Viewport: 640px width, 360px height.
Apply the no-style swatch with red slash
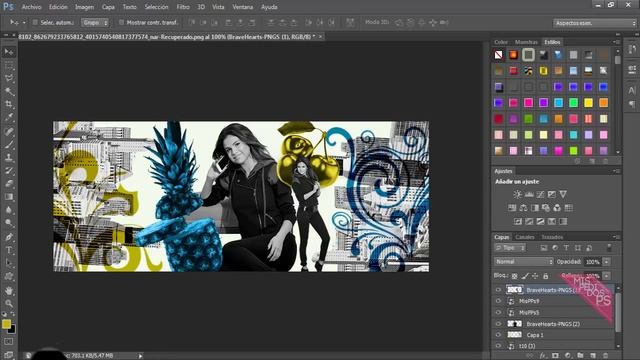(x=498, y=55)
